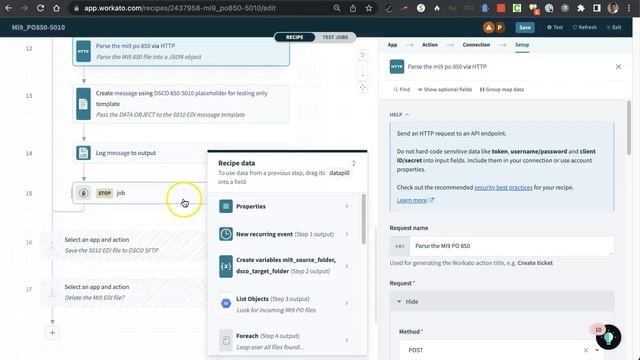Open the Learn more link
This screenshot has height=360, width=640.
415,200
